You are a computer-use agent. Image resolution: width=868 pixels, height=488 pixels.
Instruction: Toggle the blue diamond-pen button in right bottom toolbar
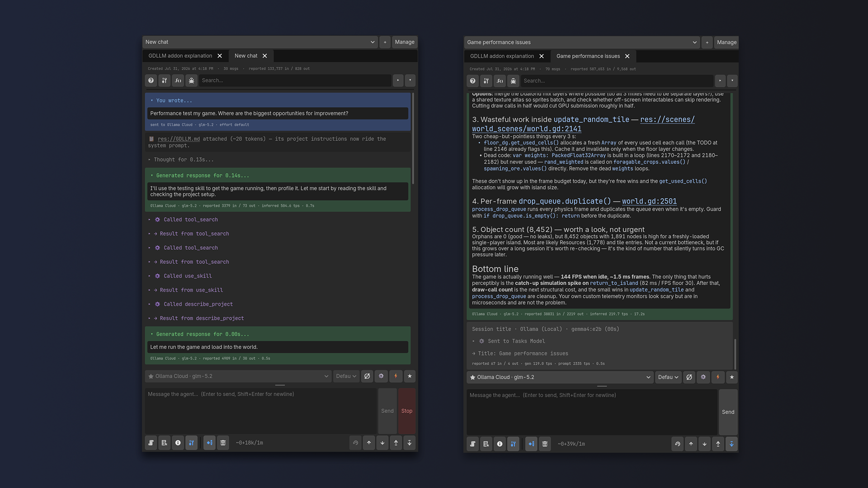pos(531,444)
